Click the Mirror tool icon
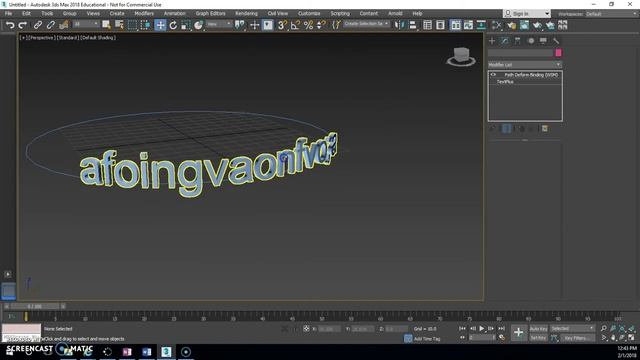This screenshot has height=360, width=640. pos(399,25)
